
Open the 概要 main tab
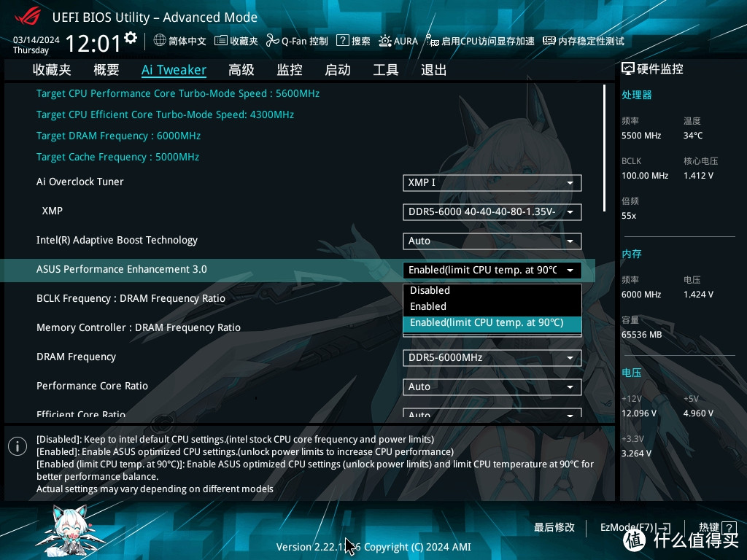click(x=107, y=70)
